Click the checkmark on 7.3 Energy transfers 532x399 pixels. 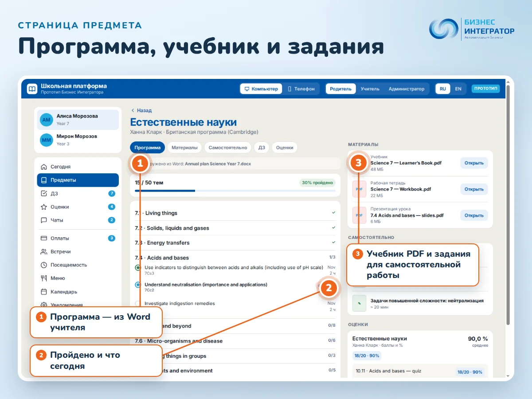[333, 243]
